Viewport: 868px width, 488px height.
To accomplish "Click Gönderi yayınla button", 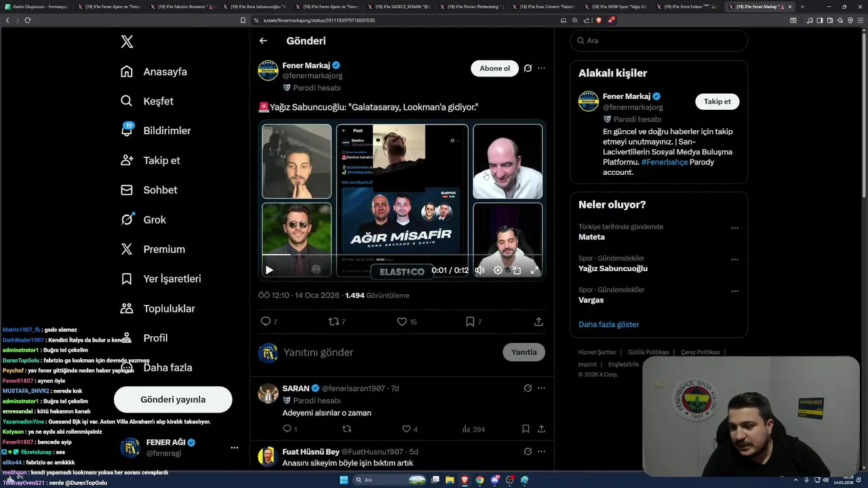I will click(173, 400).
